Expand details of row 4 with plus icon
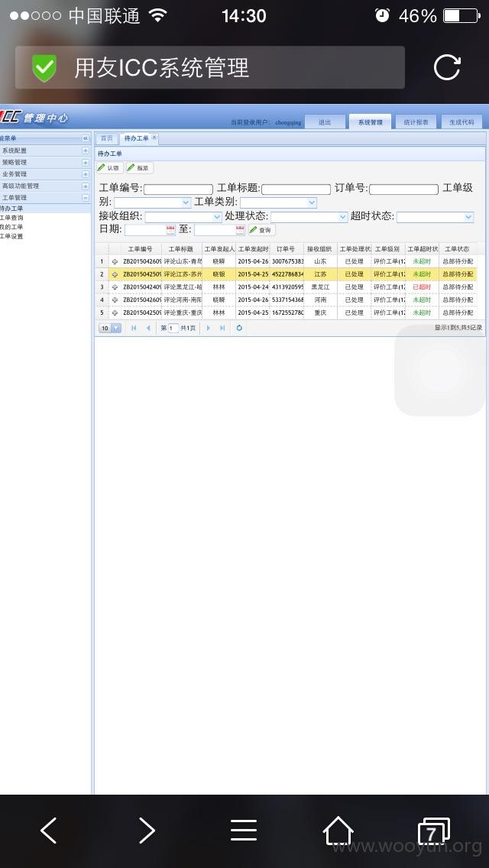This screenshot has width=489, height=868. click(x=115, y=300)
